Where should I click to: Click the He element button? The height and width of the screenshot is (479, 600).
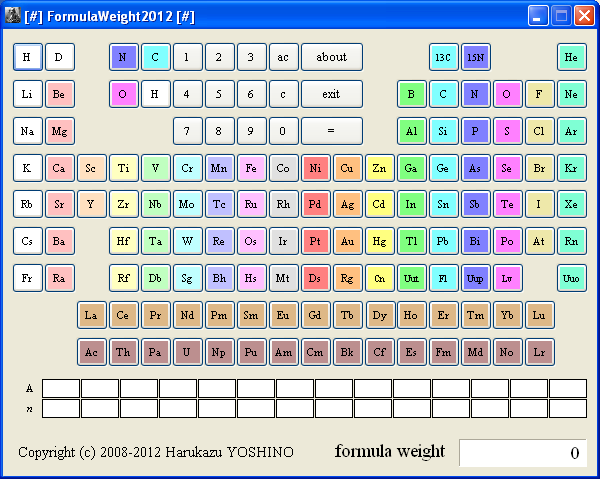click(x=572, y=57)
